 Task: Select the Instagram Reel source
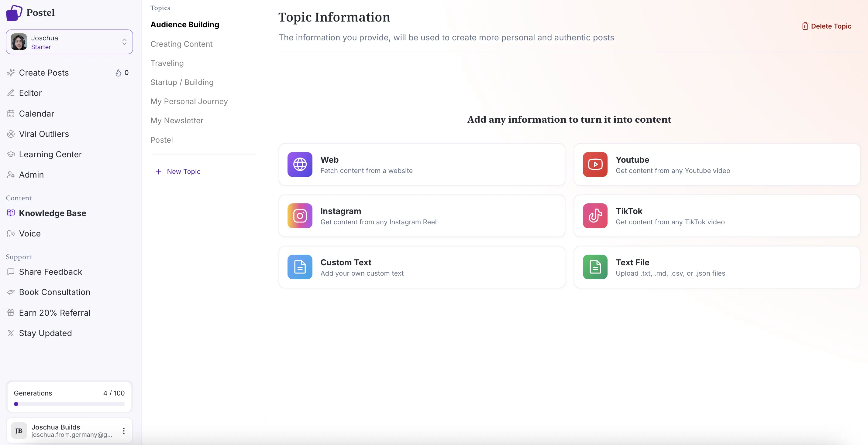pos(421,216)
